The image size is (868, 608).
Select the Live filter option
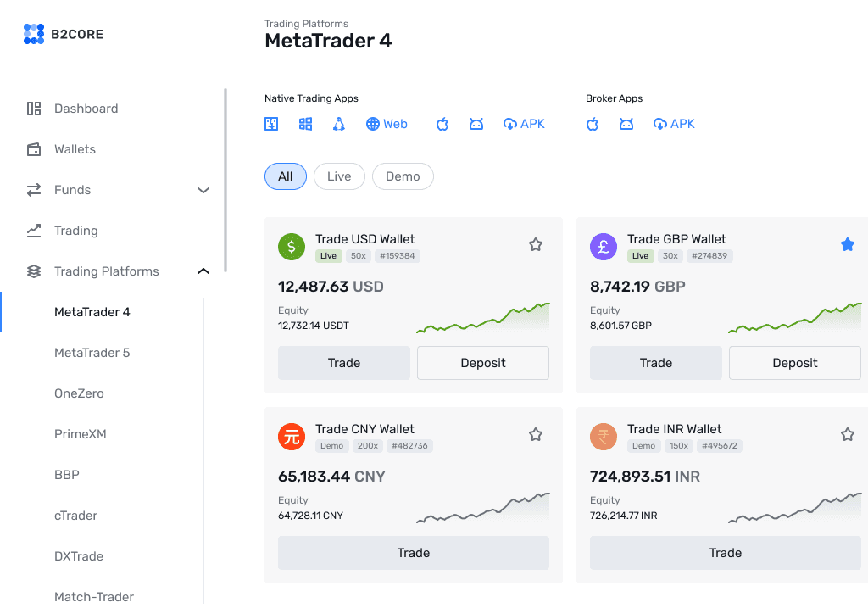coord(339,176)
